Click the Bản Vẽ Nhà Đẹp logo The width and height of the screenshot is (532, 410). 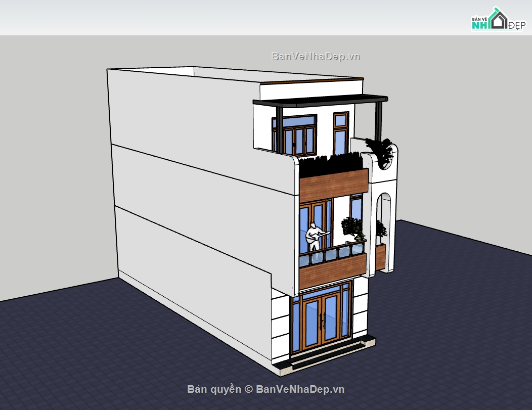[x=497, y=20]
